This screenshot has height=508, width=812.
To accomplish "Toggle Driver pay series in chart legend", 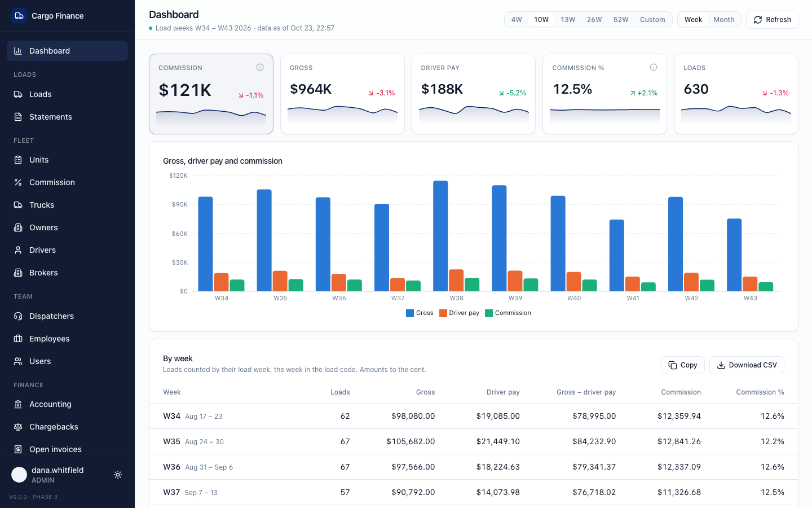I will coord(459,313).
